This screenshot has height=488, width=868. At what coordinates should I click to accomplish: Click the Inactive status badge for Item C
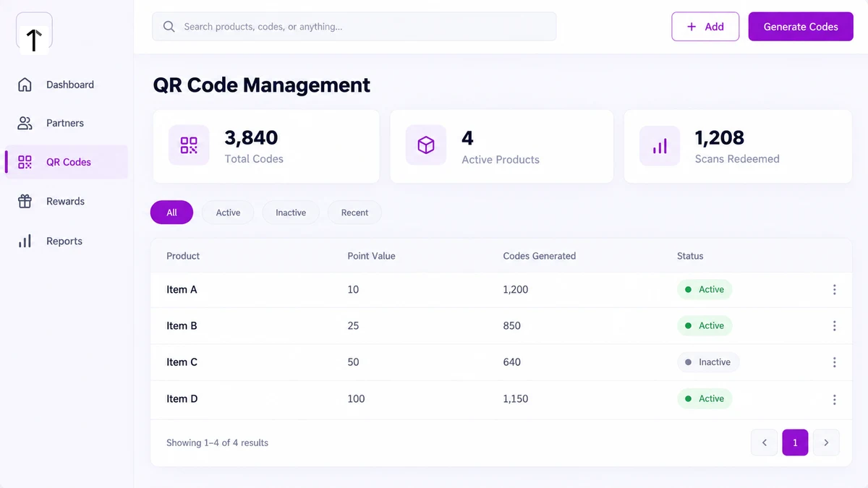[708, 362]
